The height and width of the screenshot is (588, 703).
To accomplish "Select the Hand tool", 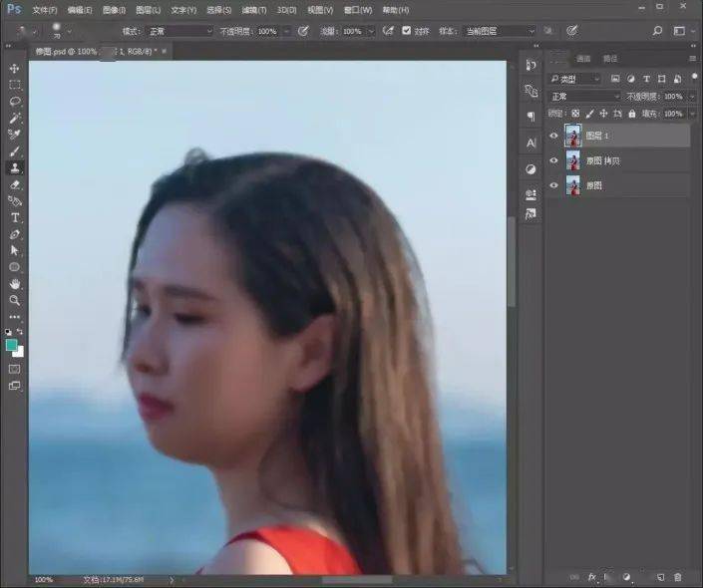I will click(x=14, y=284).
